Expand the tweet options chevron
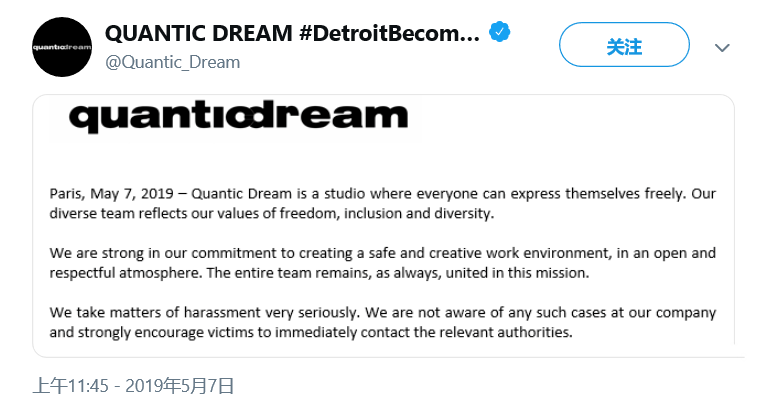The width and height of the screenshot is (765, 401). (723, 47)
